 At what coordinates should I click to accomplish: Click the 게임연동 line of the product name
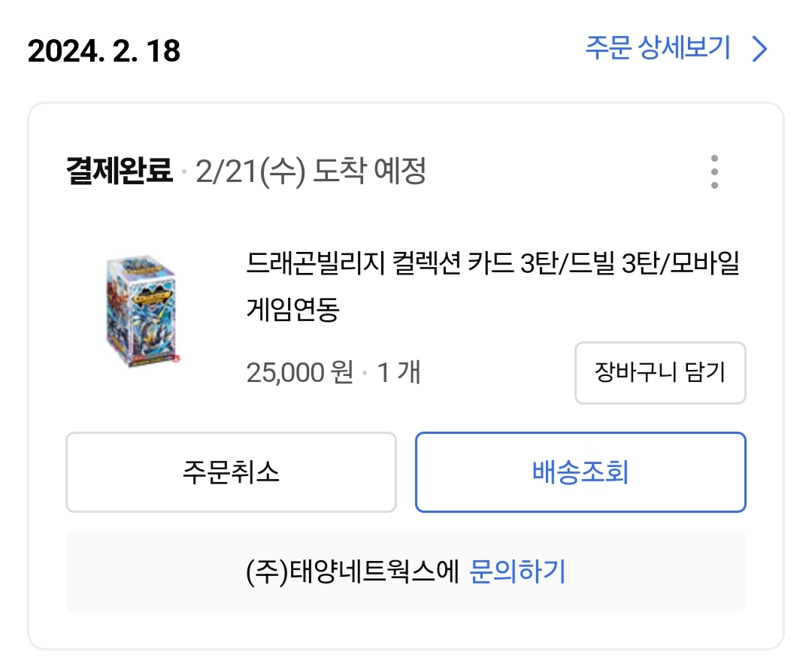[x=293, y=309]
